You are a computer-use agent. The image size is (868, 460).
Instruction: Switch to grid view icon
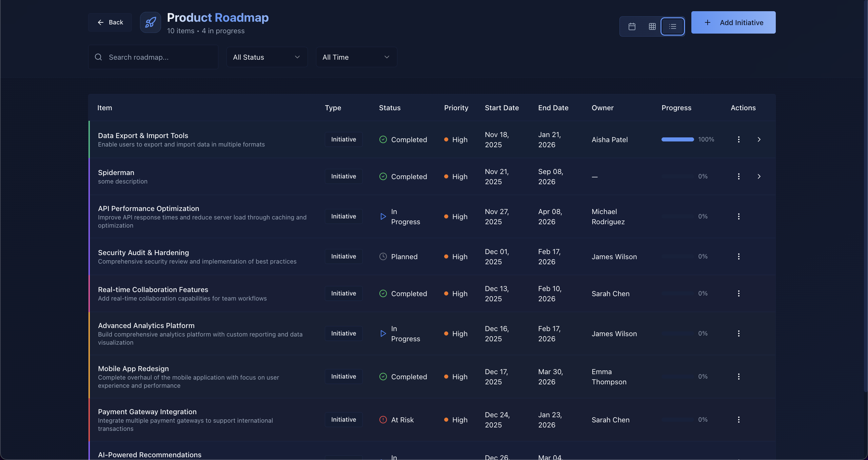[x=652, y=26]
